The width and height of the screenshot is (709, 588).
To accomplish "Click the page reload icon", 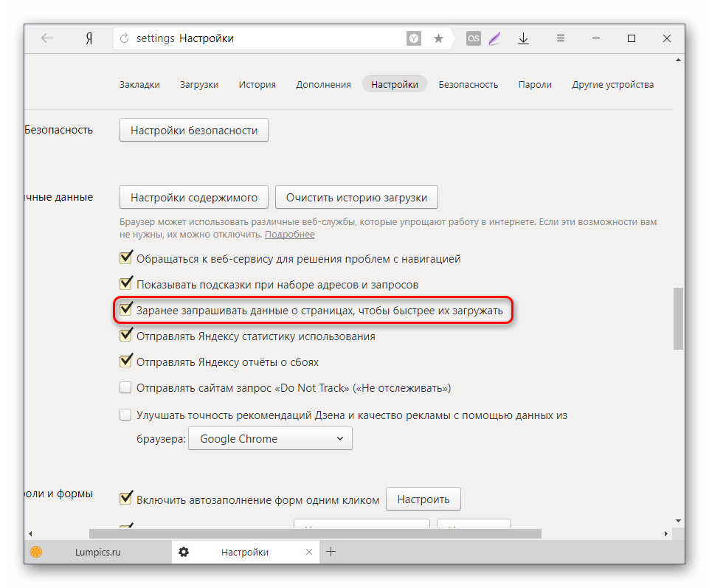I will click(125, 38).
